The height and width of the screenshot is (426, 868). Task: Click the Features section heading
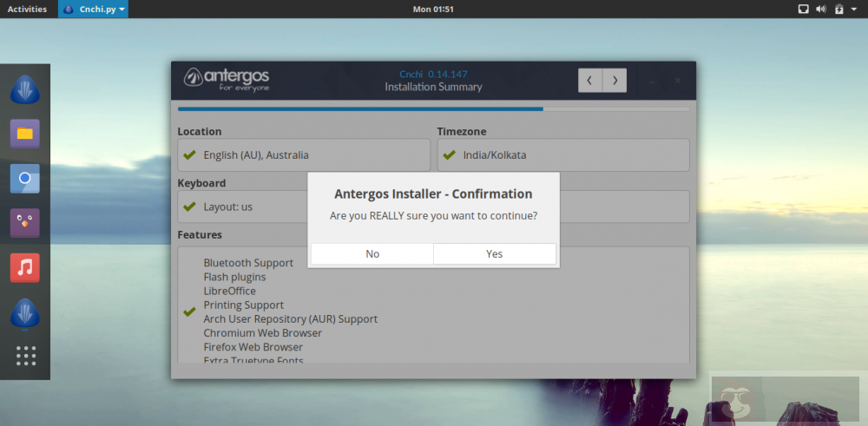point(200,234)
